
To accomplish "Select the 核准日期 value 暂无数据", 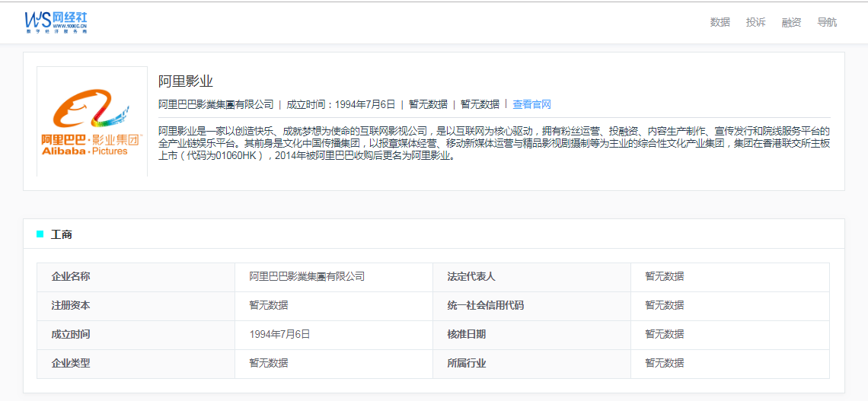I will 664,334.
